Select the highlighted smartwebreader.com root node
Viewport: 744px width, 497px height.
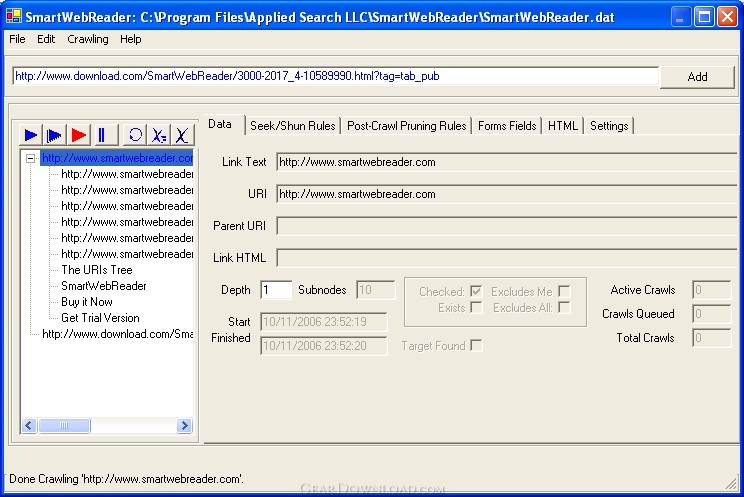tap(117, 158)
